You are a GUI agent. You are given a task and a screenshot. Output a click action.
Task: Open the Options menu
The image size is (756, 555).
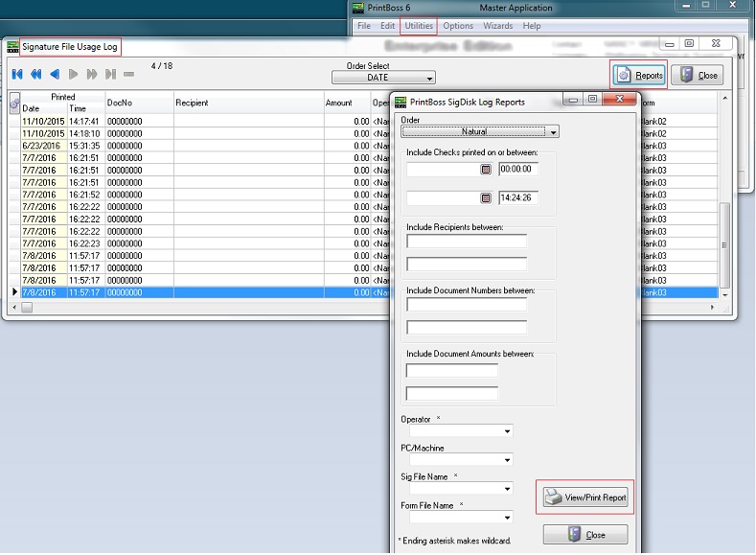458,26
